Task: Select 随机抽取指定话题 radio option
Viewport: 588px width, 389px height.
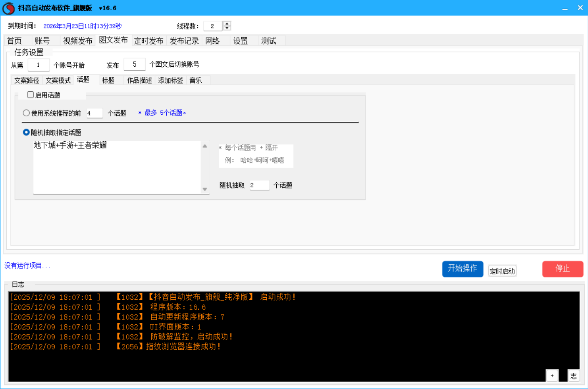Action: (26, 132)
